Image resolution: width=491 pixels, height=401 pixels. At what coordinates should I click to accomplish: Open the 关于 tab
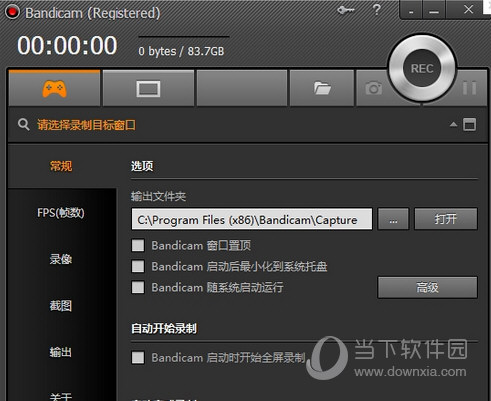(61, 397)
